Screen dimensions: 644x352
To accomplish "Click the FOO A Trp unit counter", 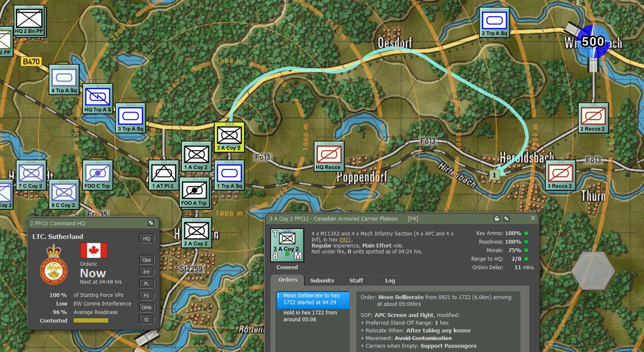I will coord(194,192).
